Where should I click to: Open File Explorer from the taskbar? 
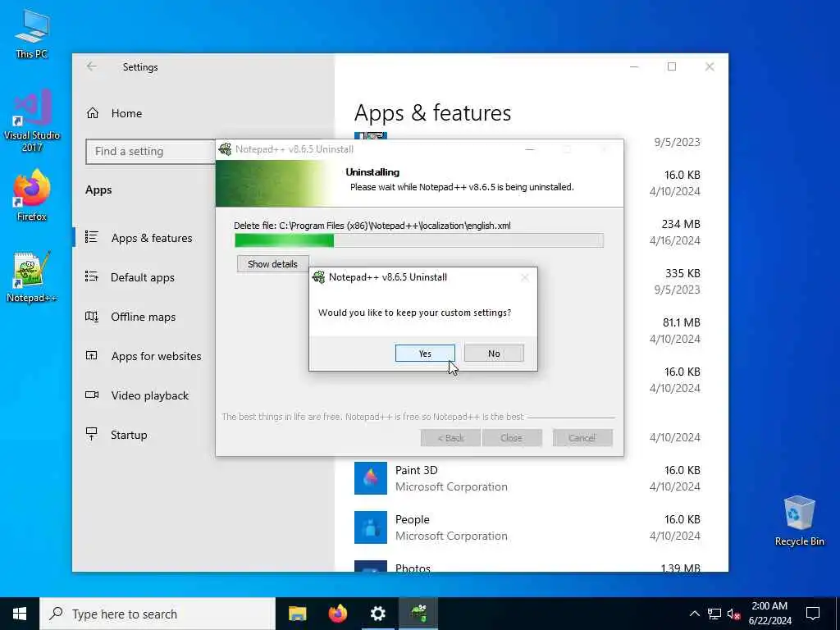pos(297,614)
